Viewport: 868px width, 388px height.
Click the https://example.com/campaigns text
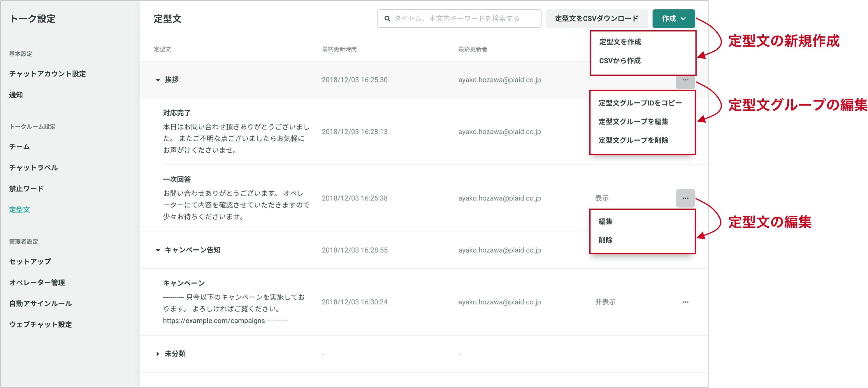(214, 321)
